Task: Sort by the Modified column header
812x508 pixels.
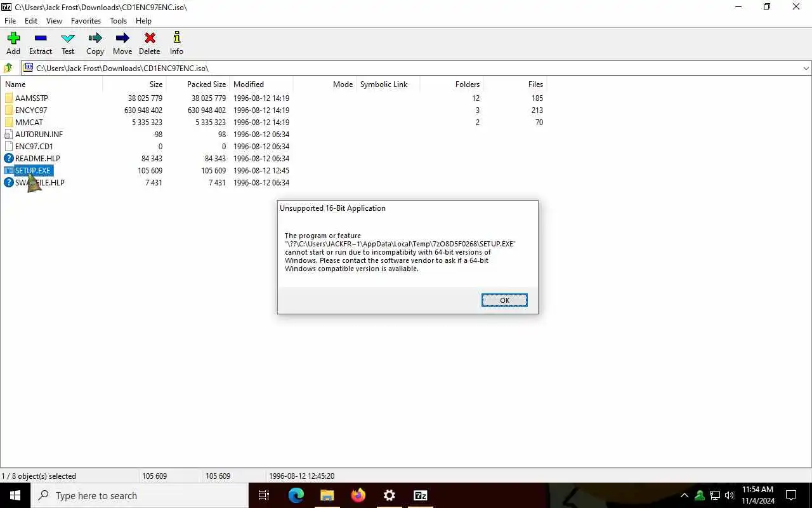Action: point(261,84)
